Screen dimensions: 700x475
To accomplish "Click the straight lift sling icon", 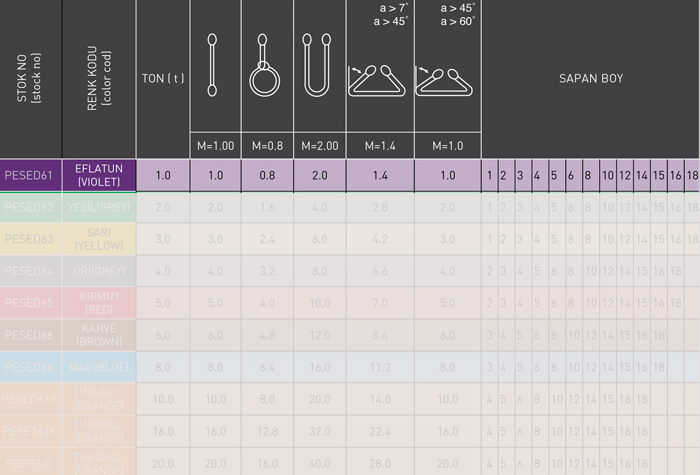I will [x=212, y=65].
